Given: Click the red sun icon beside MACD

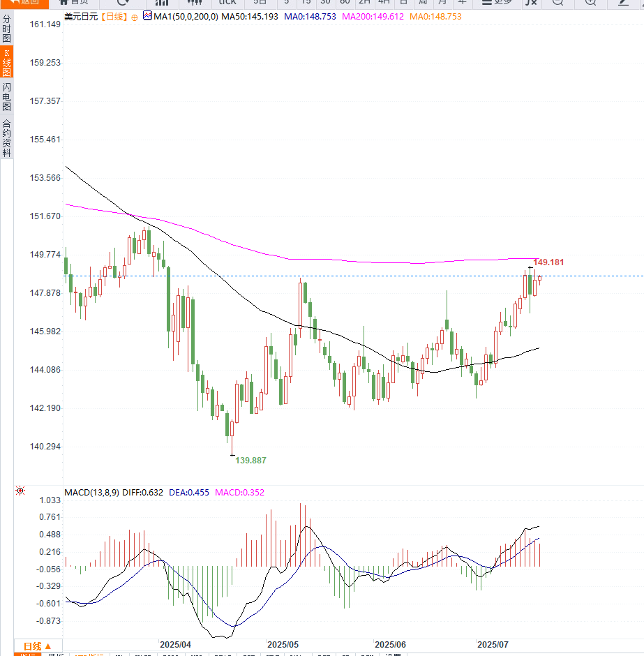Looking at the screenshot, I should click(20, 491).
